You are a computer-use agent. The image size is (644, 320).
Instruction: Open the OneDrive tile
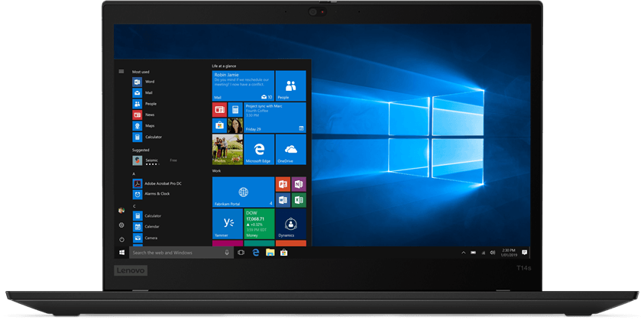point(290,150)
